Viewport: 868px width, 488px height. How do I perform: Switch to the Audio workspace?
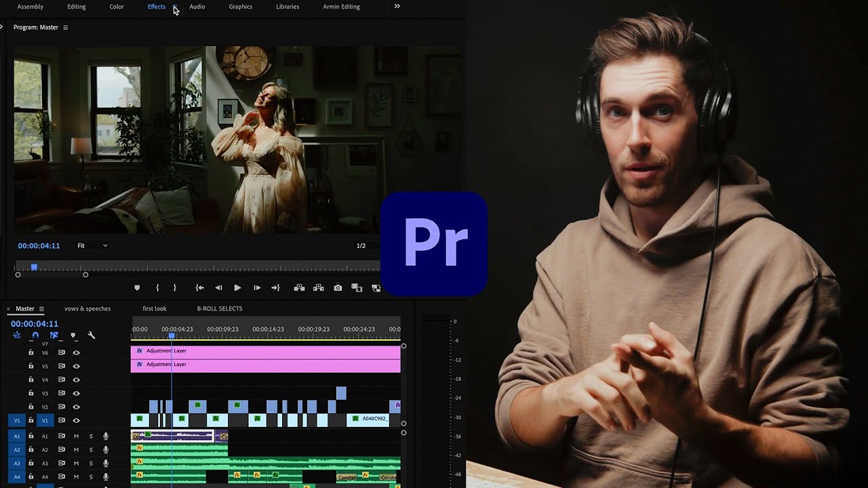click(197, 7)
